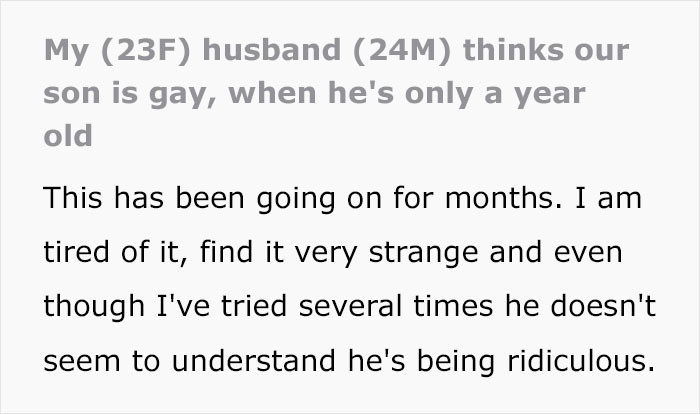Click the word "even" in the body

tap(588, 253)
